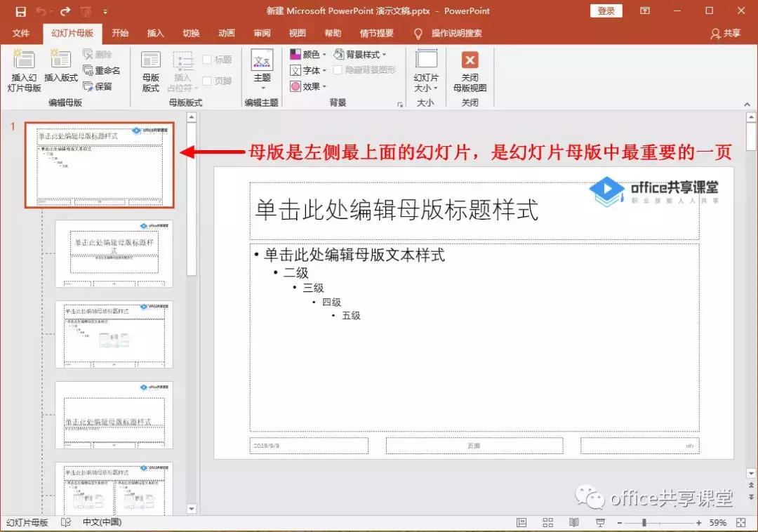758x532 pixels.
Task: Click the zoom slider handle
Action: (644, 522)
